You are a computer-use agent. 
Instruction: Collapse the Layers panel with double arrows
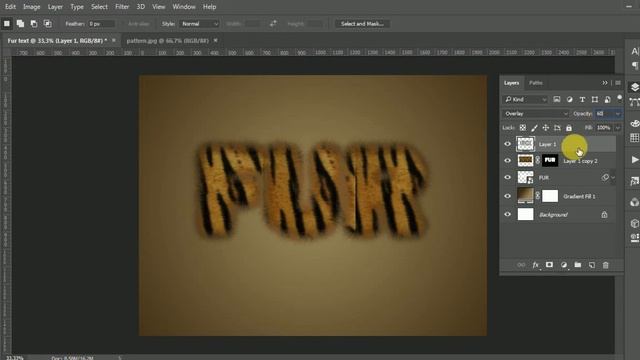604,83
